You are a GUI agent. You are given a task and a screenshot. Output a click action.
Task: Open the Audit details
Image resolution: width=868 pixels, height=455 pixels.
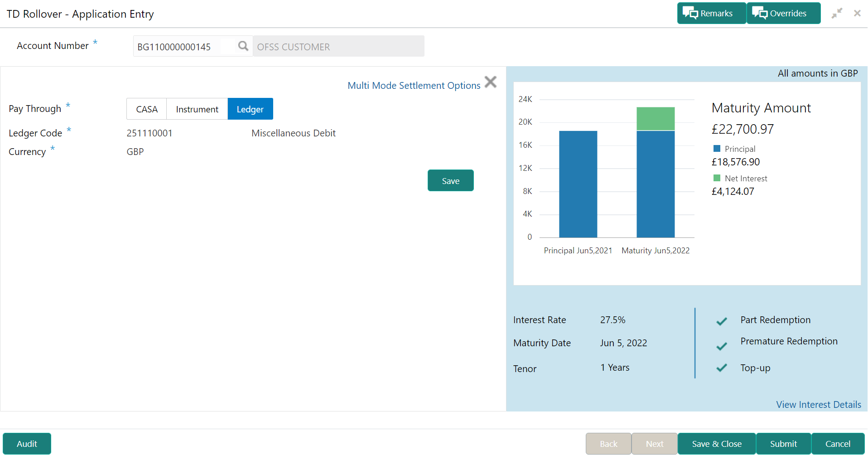point(27,444)
